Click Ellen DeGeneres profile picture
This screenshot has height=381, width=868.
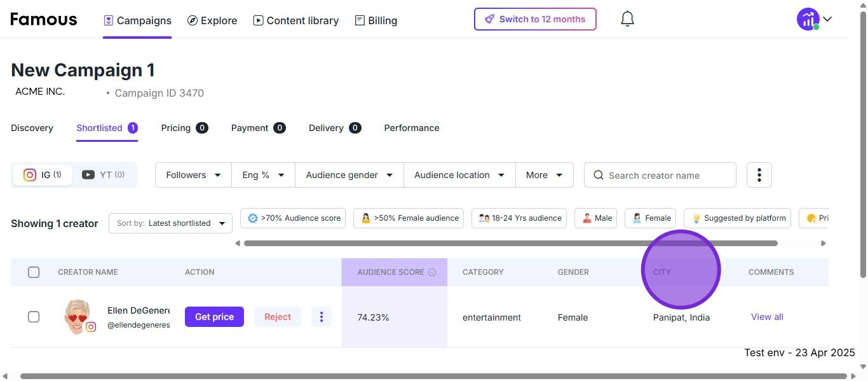coord(78,316)
